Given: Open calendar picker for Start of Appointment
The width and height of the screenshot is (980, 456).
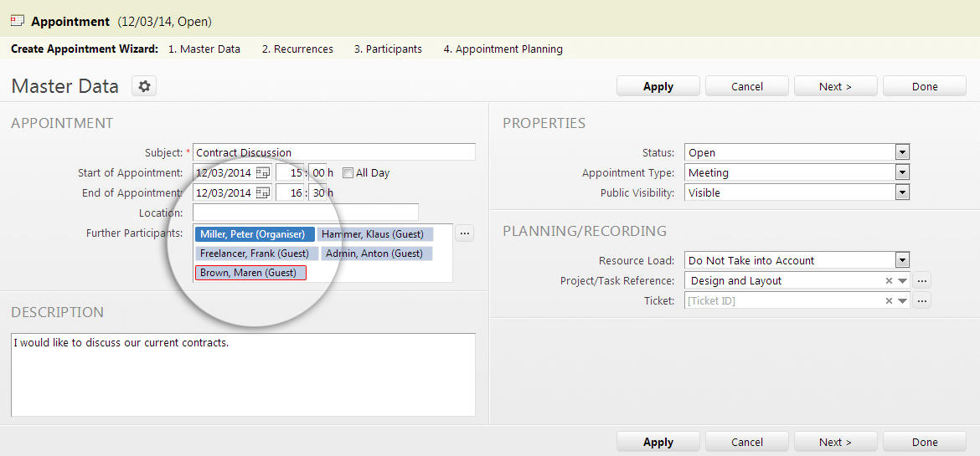Looking at the screenshot, I should [263, 172].
